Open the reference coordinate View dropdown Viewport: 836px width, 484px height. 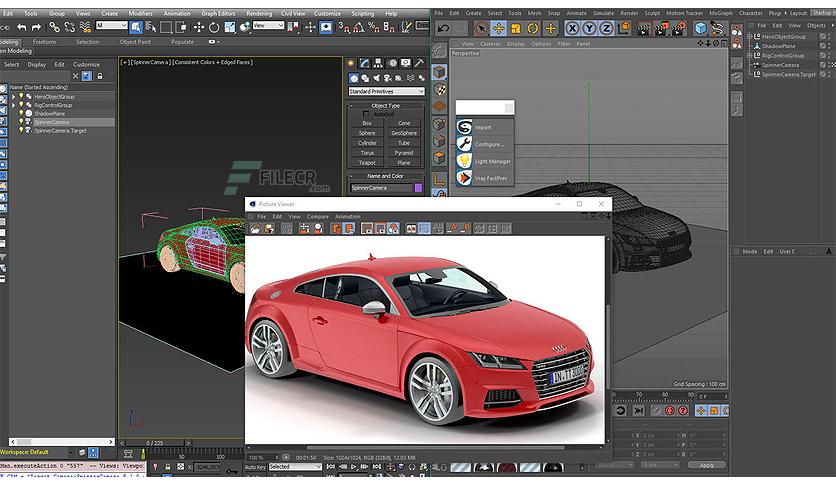click(268, 26)
